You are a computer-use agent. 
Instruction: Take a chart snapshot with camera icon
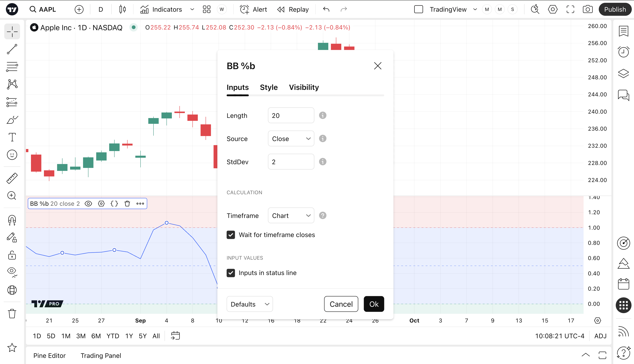[587, 9]
